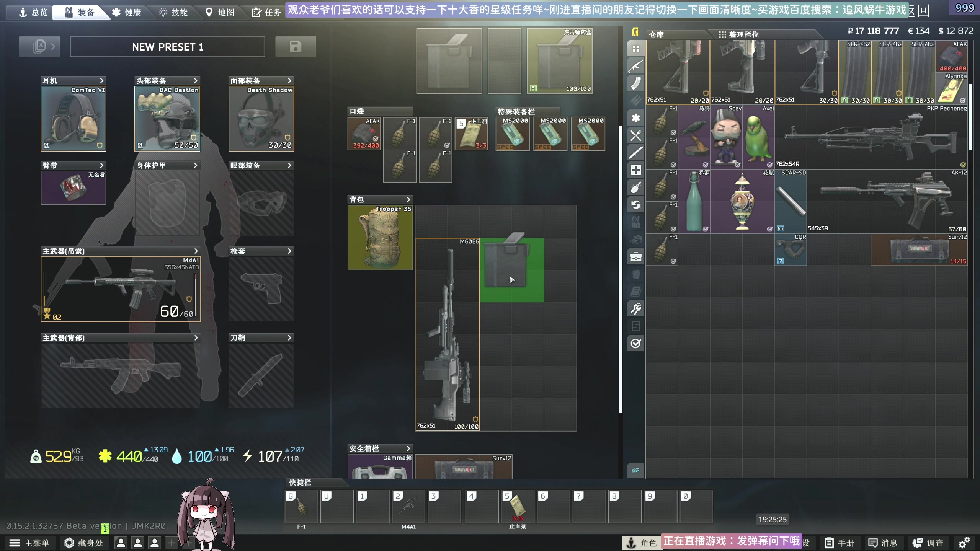Switch to the 装备 gear tab

pyautogui.click(x=80, y=12)
